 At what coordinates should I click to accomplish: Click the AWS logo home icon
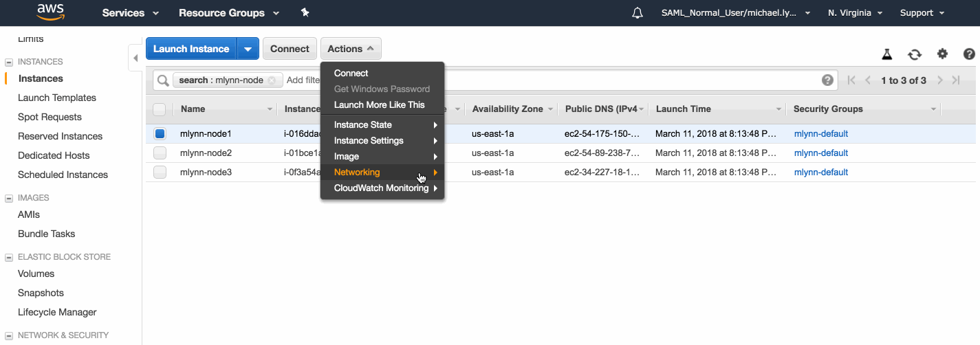click(51, 12)
